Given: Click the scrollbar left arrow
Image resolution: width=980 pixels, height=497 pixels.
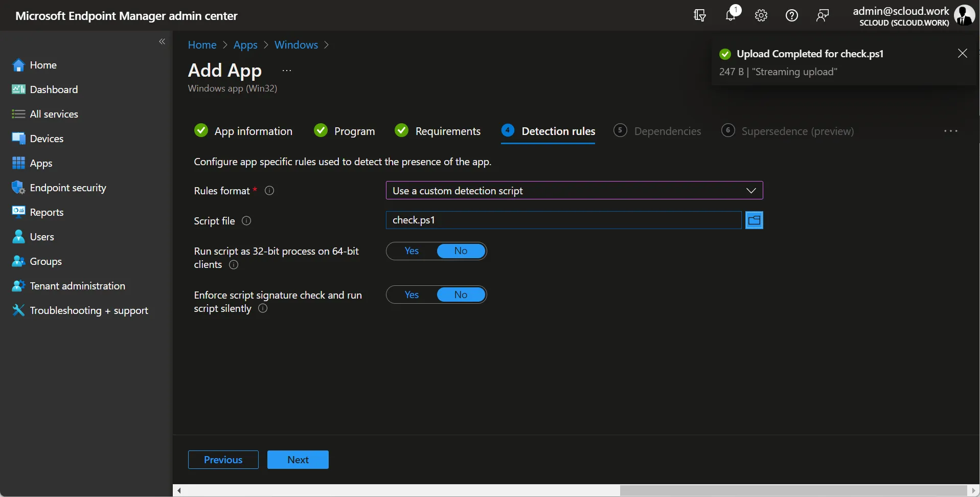Looking at the screenshot, I should [179, 491].
